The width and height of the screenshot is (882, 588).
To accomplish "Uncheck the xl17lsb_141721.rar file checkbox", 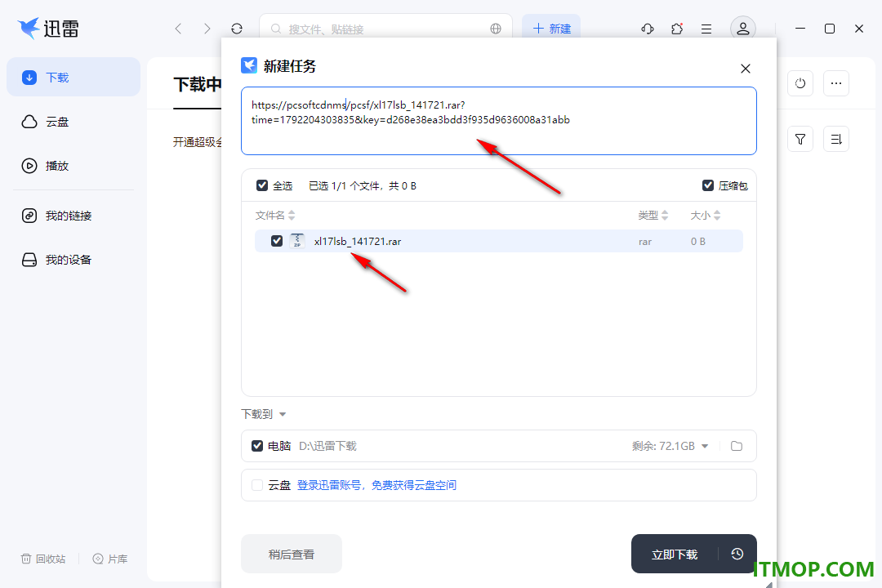I will click(x=277, y=241).
